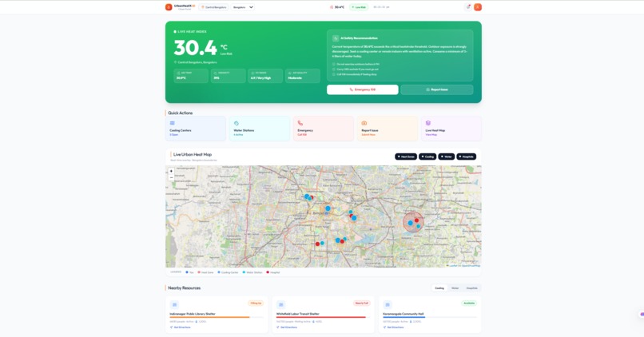Viewport: 644px width, 337px height.
Task: Click the Report Issue button in green panel
Action: [x=436, y=89]
